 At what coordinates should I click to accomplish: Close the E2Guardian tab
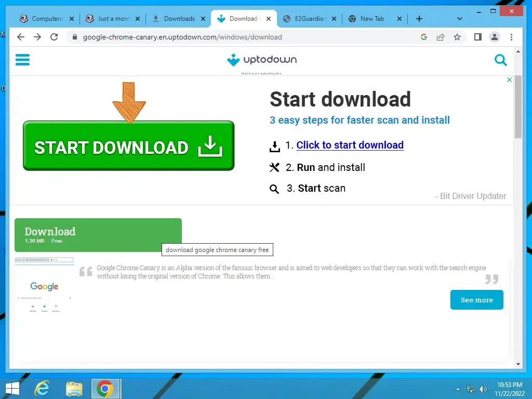tap(334, 19)
